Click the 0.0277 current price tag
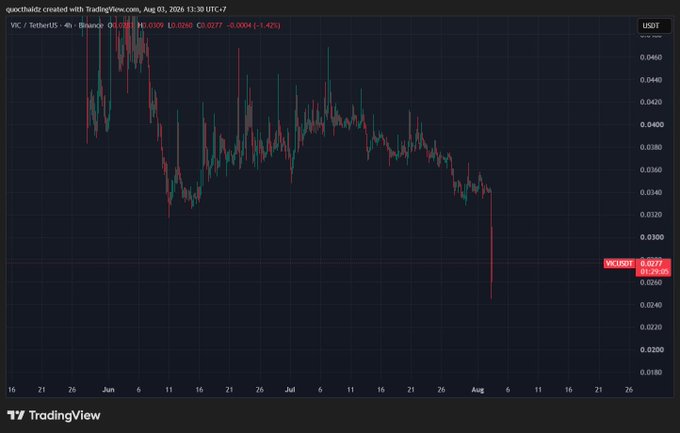The height and width of the screenshot is (433, 680). coord(653,263)
